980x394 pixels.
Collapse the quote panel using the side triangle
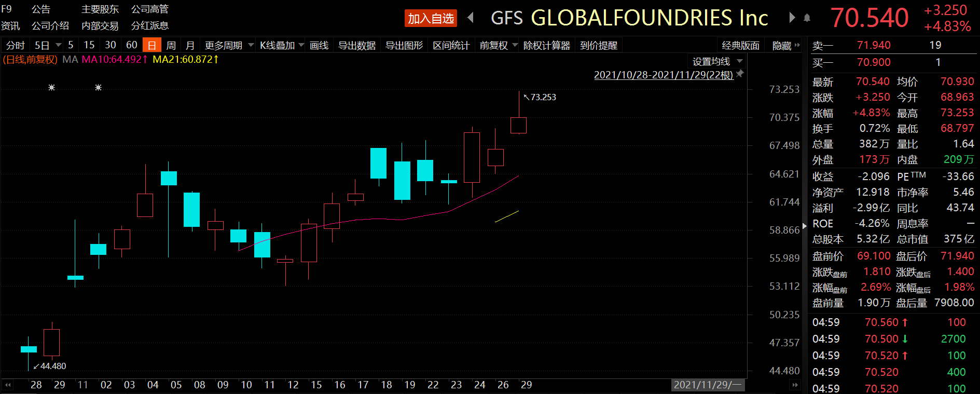coord(804,226)
